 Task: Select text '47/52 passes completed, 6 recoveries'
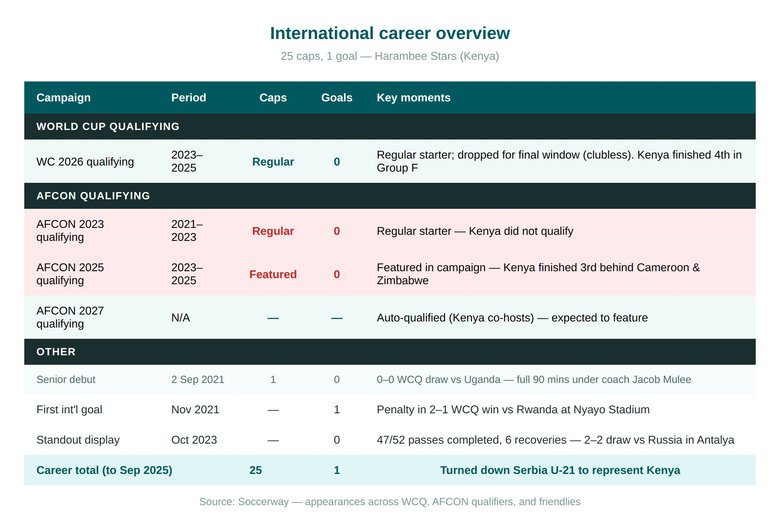pyautogui.click(x=471, y=440)
